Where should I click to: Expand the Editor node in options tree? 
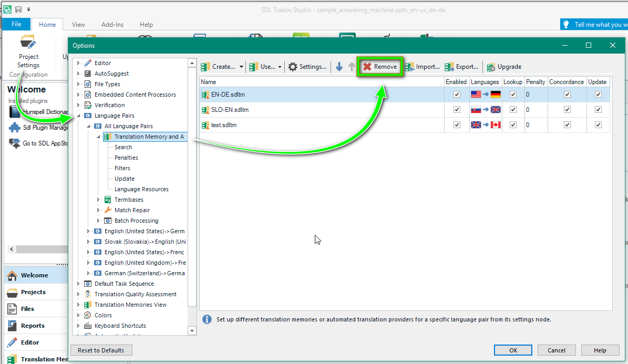pyautogui.click(x=78, y=63)
